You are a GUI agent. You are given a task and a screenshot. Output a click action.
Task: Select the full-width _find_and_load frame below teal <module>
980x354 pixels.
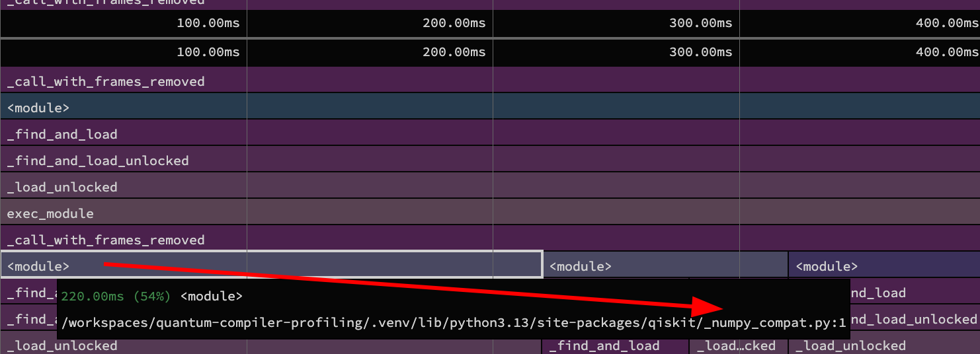click(489, 134)
